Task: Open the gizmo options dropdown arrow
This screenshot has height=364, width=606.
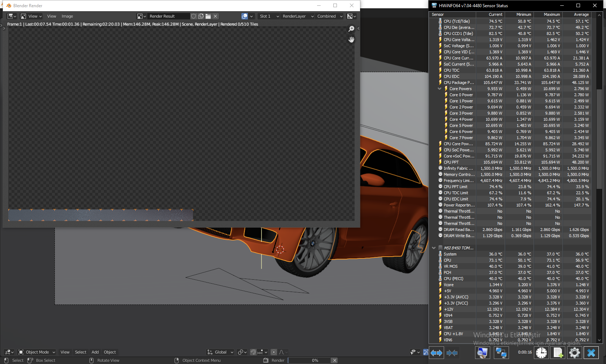Action: pyautogui.click(x=251, y=16)
